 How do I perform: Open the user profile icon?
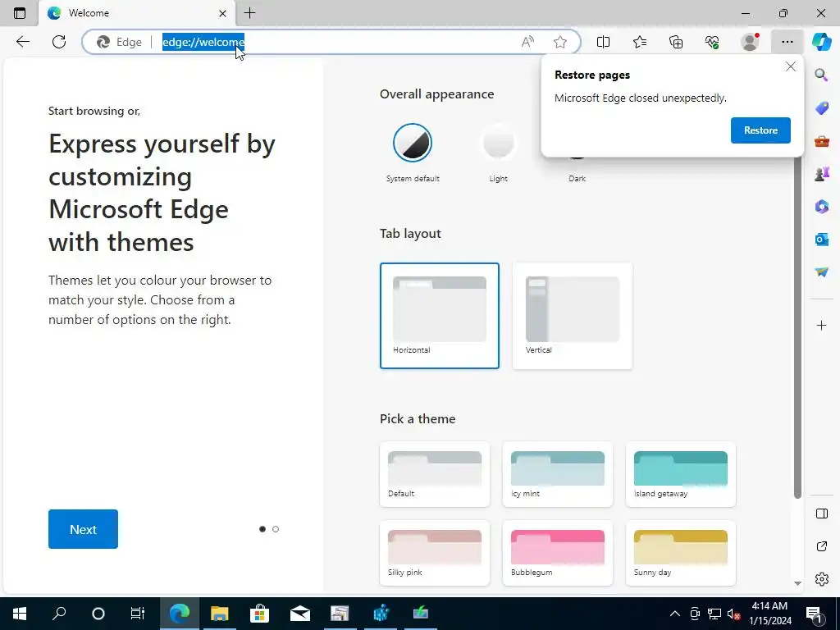pos(750,42)
